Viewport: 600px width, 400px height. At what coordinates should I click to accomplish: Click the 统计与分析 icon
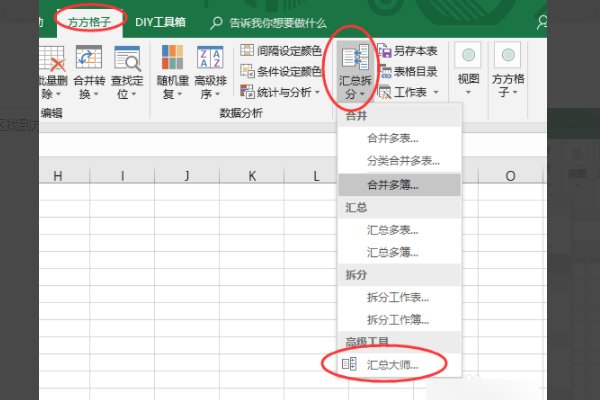coord(247,91)
